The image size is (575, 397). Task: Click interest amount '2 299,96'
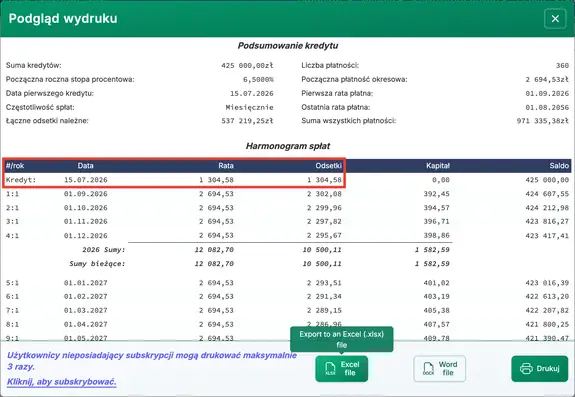coord(324,208)
